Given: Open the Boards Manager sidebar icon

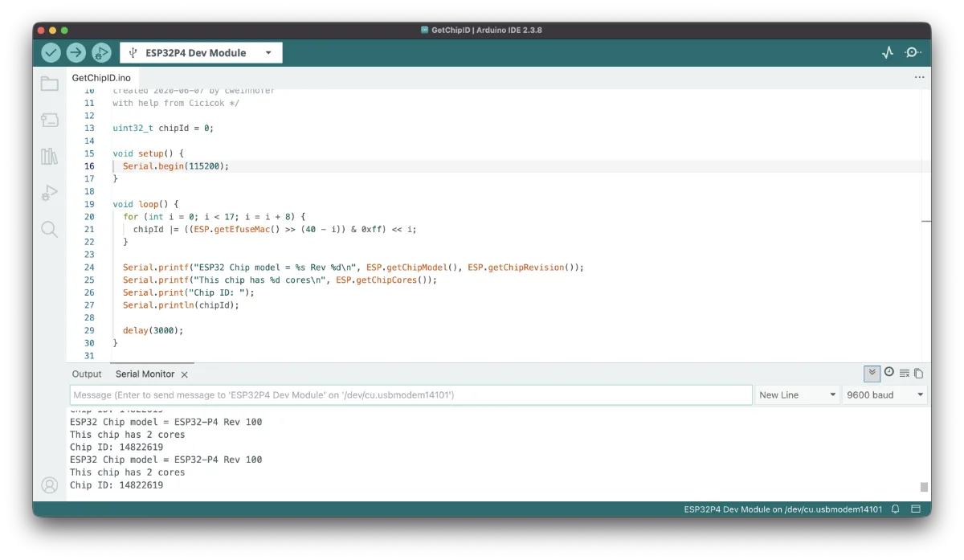Looking at the screenshot, I should point(50,120).
